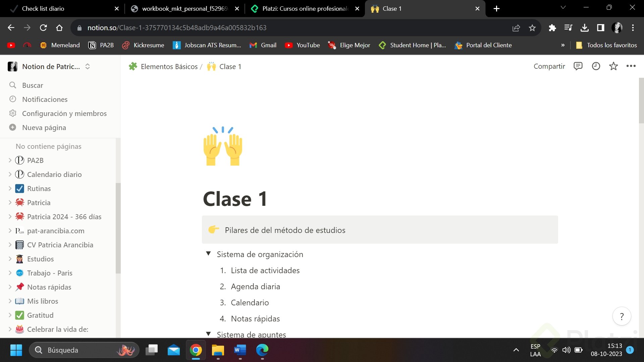
Task: Open Microsoft Word from the taskbar
Action: [240, 350]
